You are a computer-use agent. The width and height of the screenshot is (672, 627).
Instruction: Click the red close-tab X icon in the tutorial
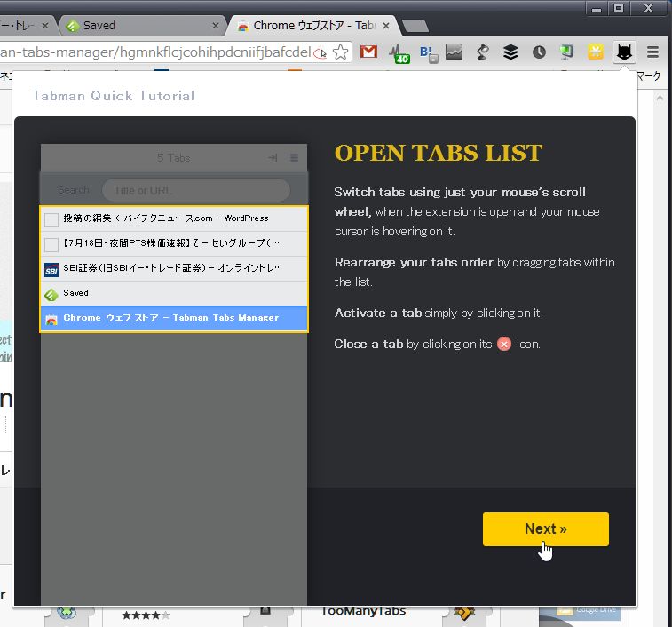pyautogui.click(x=504, y=344)
